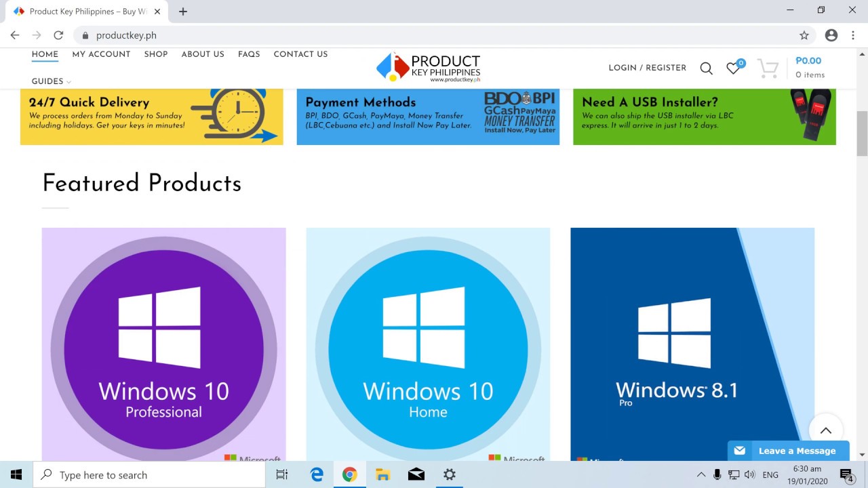Image resolution: width=868 pixels, height=488 pixels.
Task: Open the Windows Start menu
Action: (x=16, y=474)
